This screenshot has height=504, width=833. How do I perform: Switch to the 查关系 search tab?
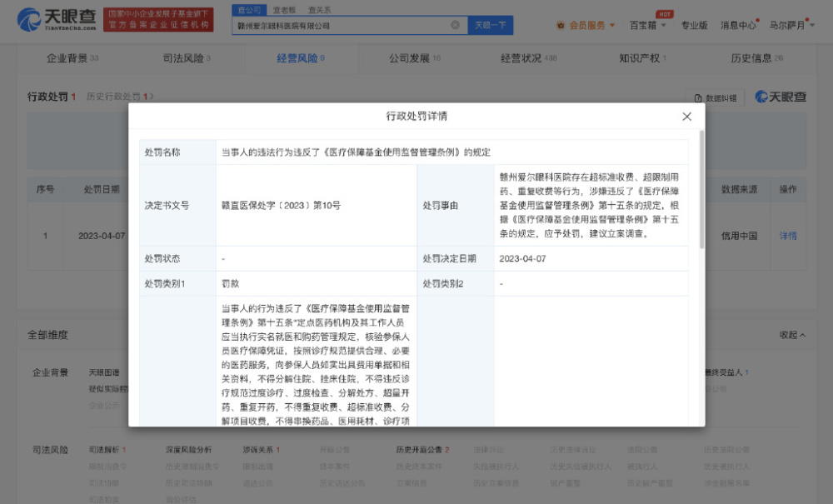(318, 9)
